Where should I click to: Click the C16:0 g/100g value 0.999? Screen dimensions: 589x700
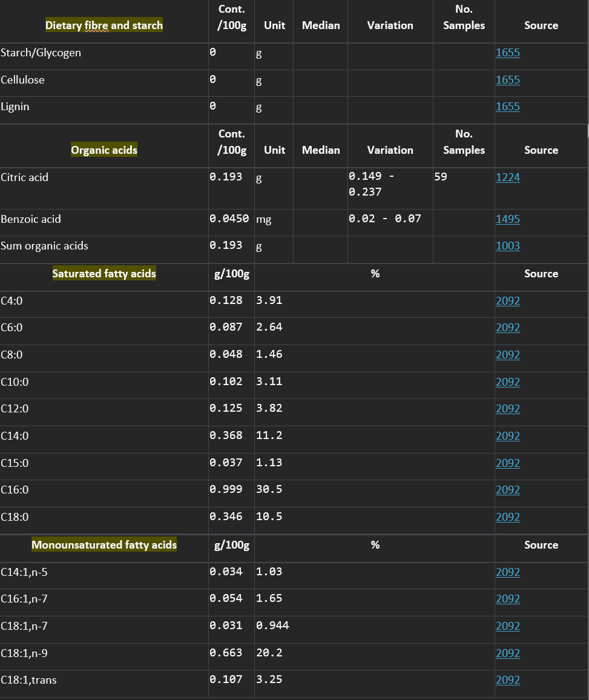click(226, 490)
